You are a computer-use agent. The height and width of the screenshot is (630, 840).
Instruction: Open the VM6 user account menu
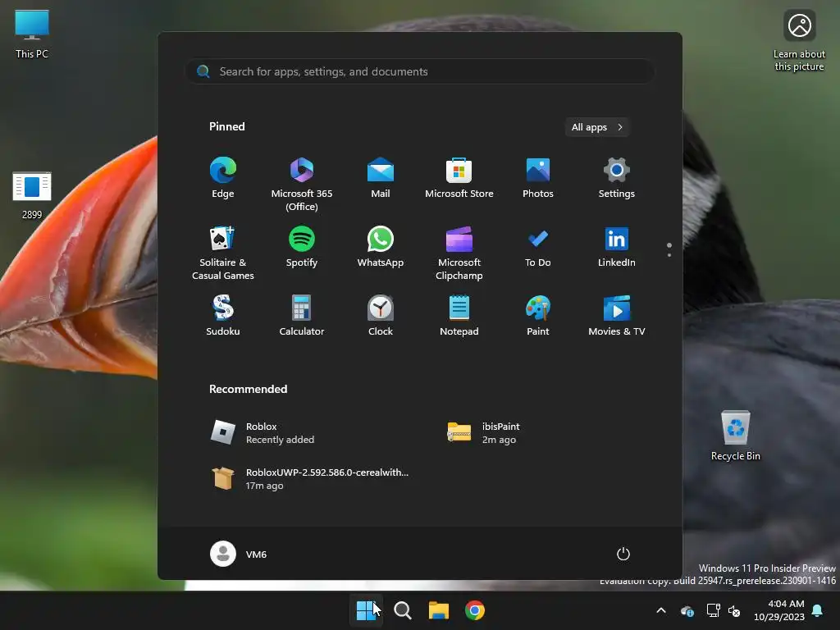click(239, 554)
